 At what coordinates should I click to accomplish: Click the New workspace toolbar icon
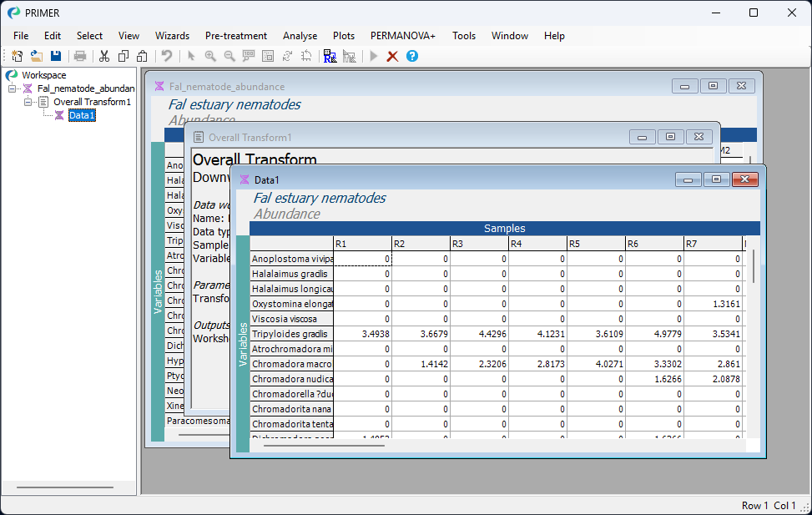tap(18, 56)
